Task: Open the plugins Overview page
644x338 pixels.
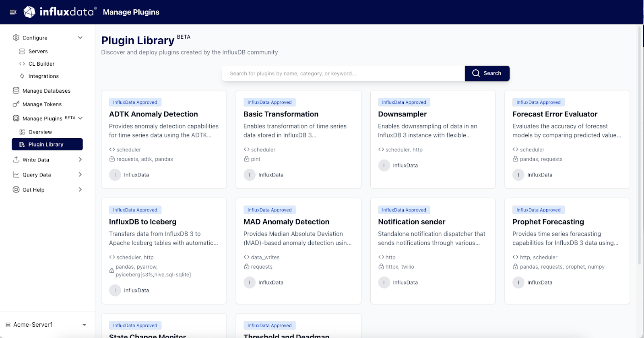Action: (x=40, y=132)
